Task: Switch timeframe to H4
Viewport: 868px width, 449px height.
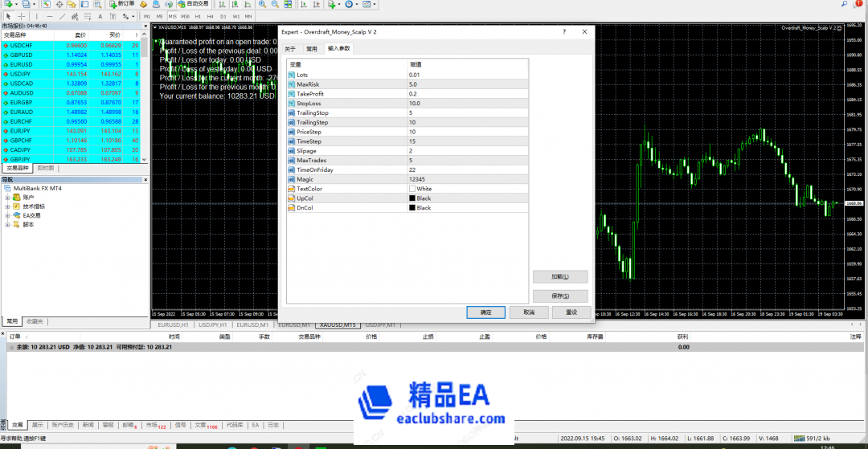Action: click(x=210, y=17)
